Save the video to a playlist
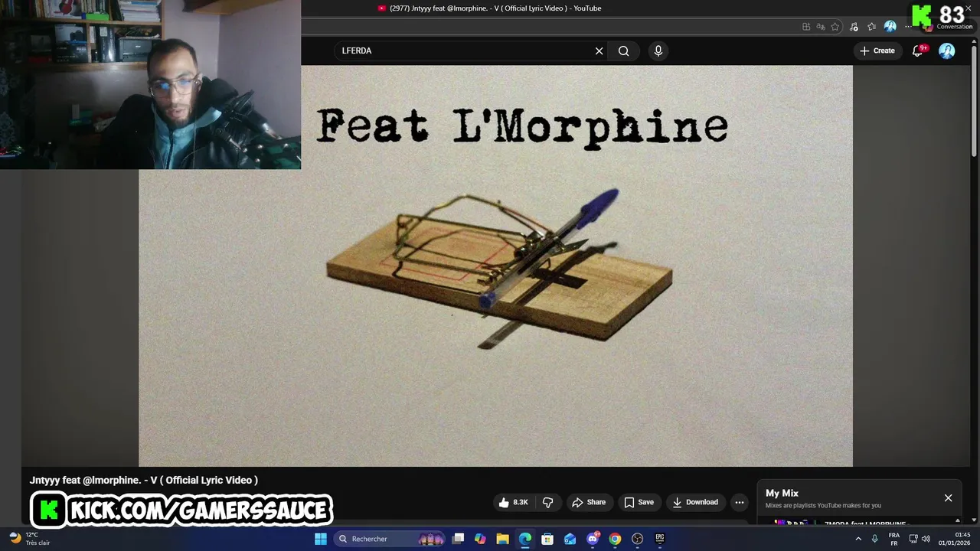 [x=639, y=502]
